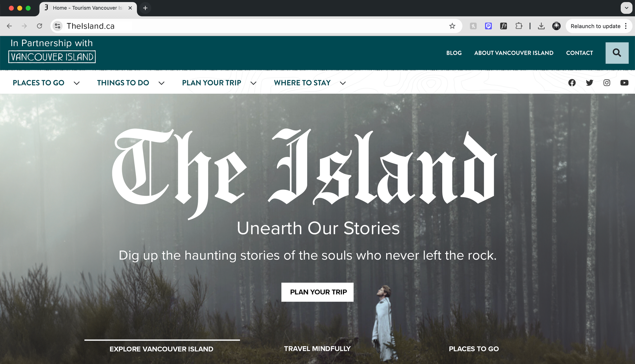The image size is (635, 364).
Task: View site information icon beside URL
Action: (x=58, y=26)
